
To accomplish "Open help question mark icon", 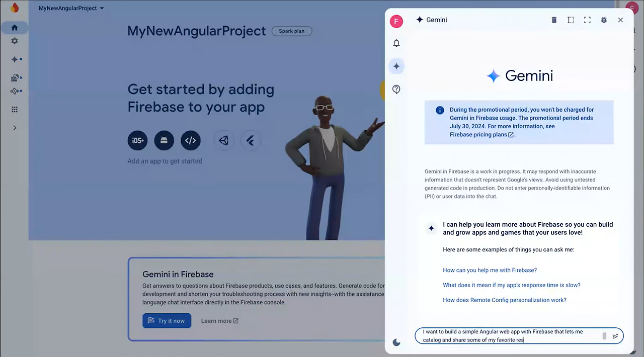I will tap(396, 90).
